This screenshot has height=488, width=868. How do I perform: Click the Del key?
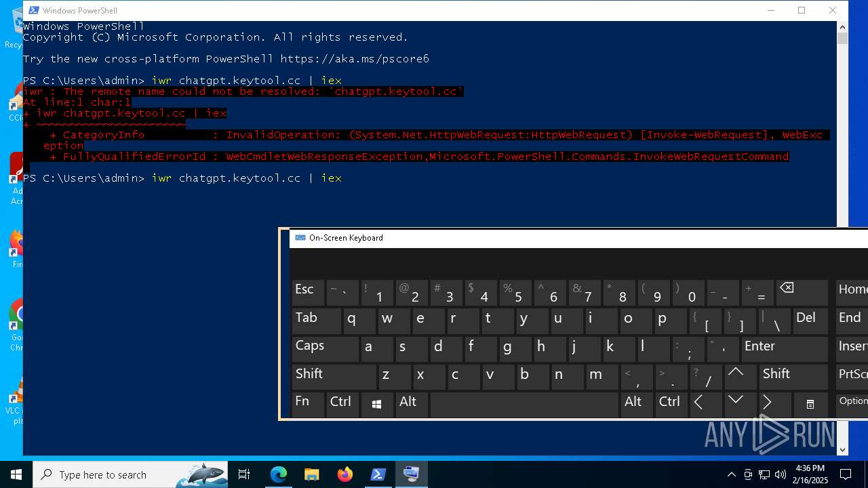pos(810,321)
